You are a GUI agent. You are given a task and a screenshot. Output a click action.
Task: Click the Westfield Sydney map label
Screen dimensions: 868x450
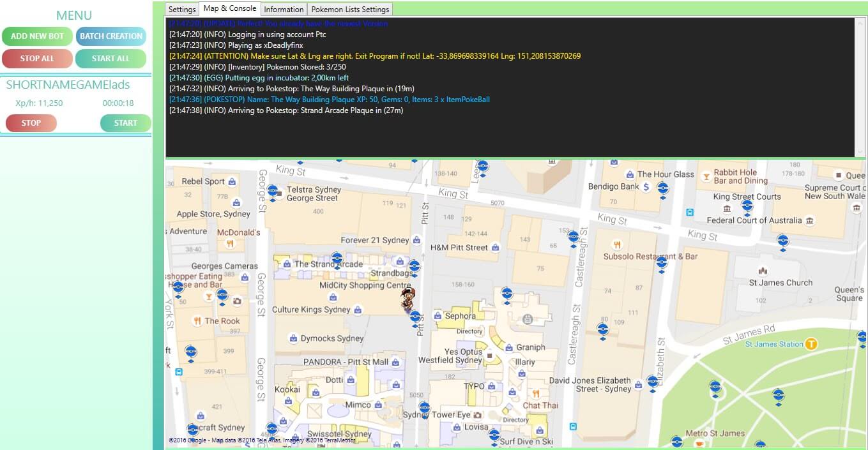tap(450, 360)
